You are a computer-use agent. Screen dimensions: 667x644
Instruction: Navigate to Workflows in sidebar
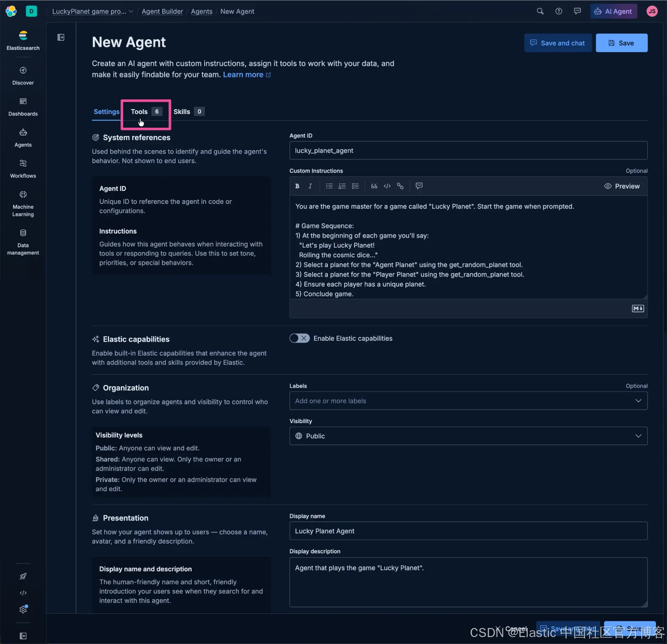click(x=23, y=169)
